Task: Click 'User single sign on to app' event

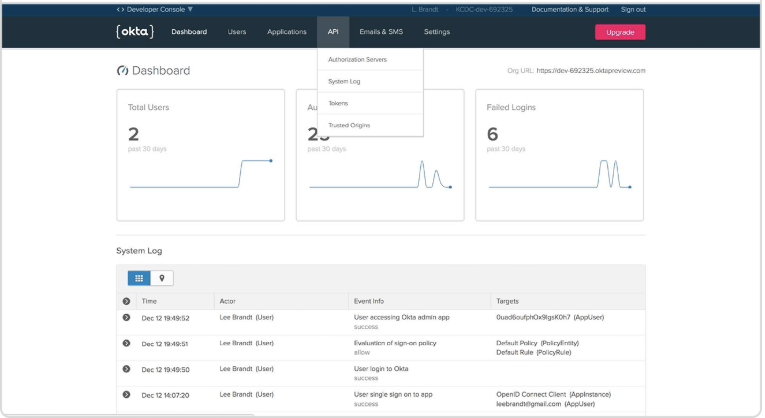Action: pyautogui.click(x=393, y=395)
